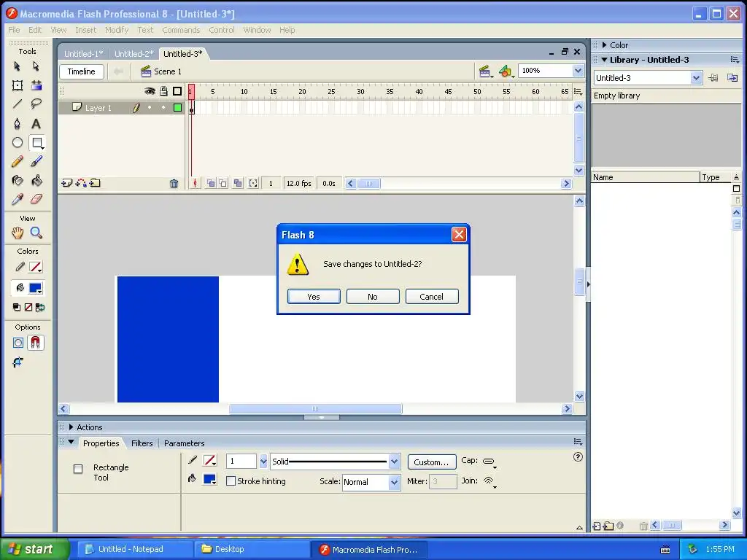Select the Oval tool
The image size is (747, 560).
click(x=18, y=142)
